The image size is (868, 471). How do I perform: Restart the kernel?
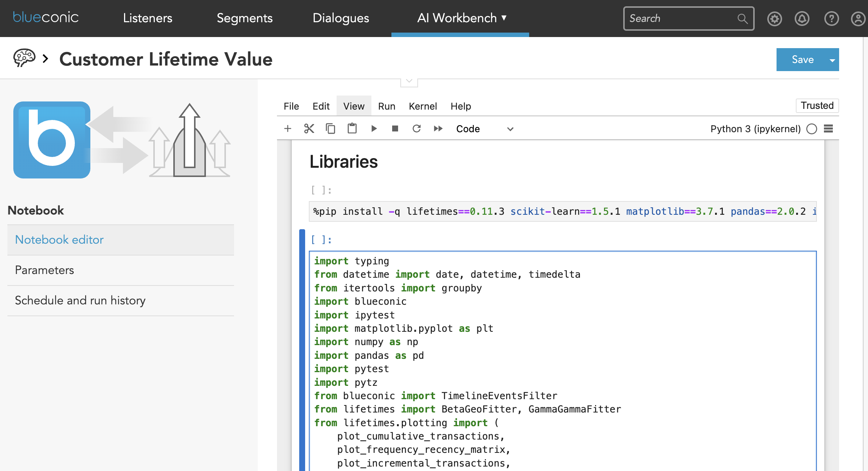(x=417, y=128)
